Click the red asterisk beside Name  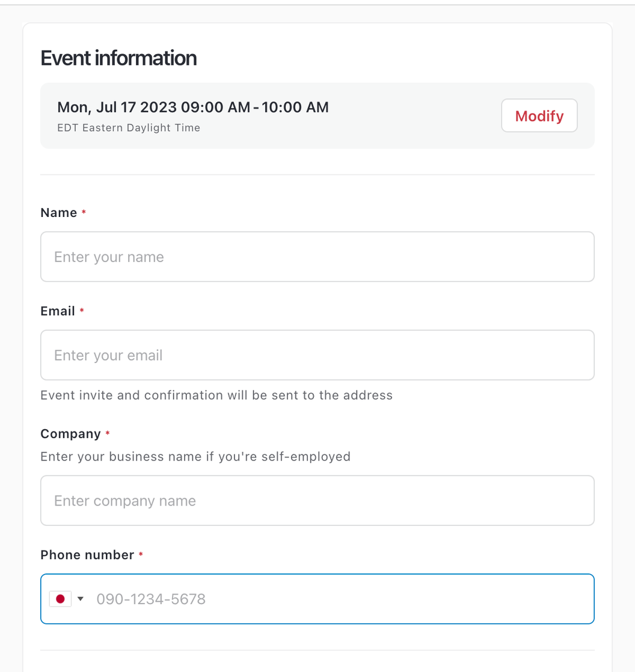click(x=84, y=212)
